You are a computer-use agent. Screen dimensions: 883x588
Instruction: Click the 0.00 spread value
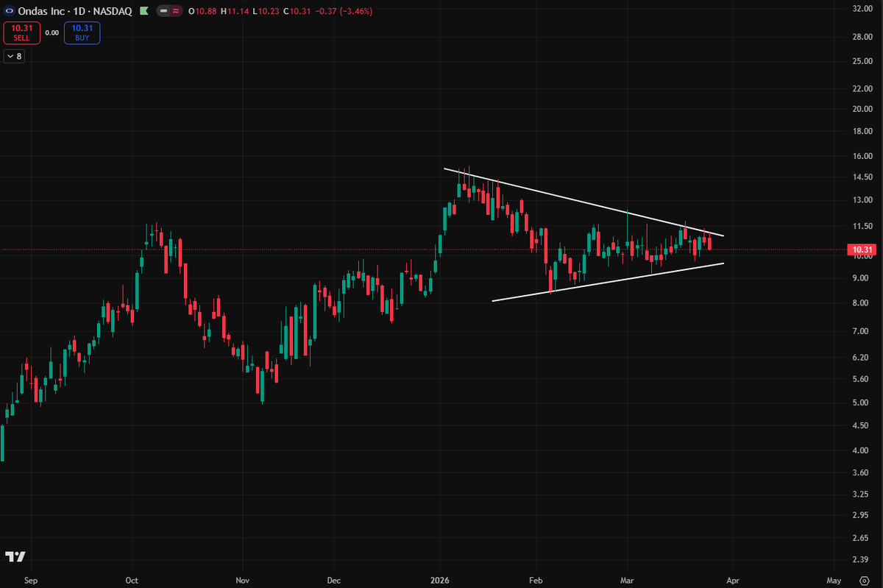[52, 32]
